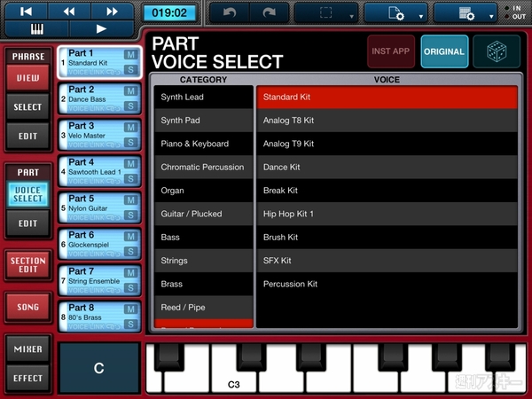The width and height of the screenshot is (532, 399).
Task: Mute Part 7 String Ensemble
Action: [130, 273]
